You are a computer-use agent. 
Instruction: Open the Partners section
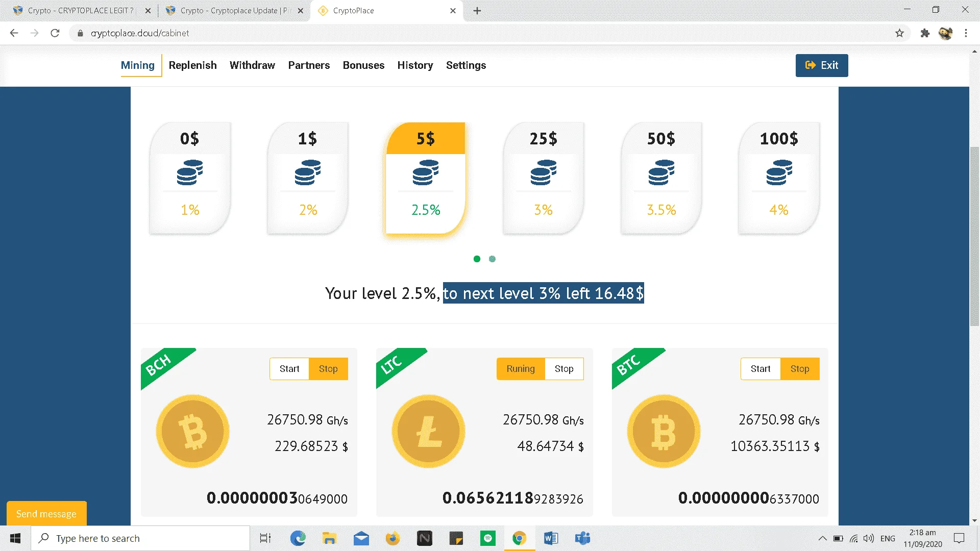tap(309, 65)
